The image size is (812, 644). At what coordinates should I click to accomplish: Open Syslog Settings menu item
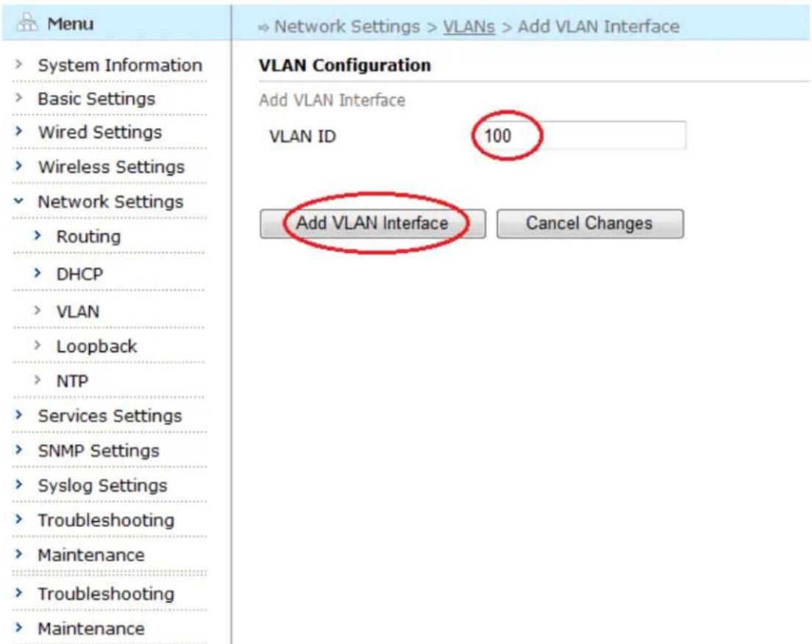102,486
